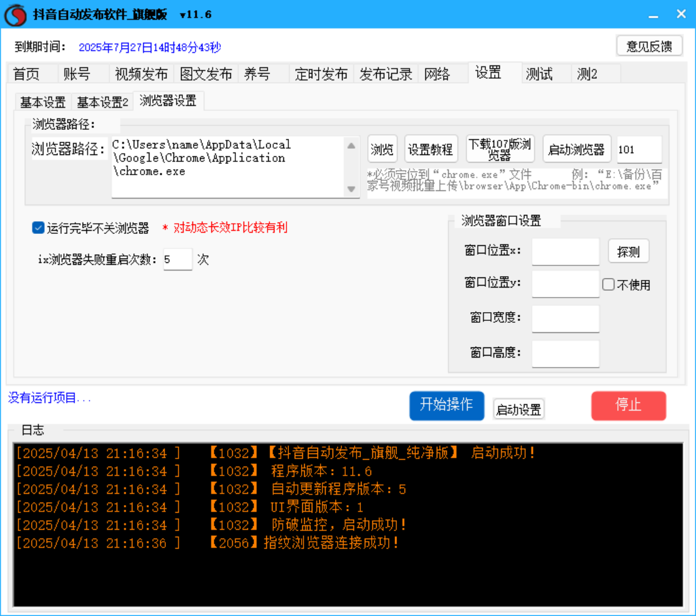Focus the ix浏览器失败重启次数 field

click(x=177, y=259)
